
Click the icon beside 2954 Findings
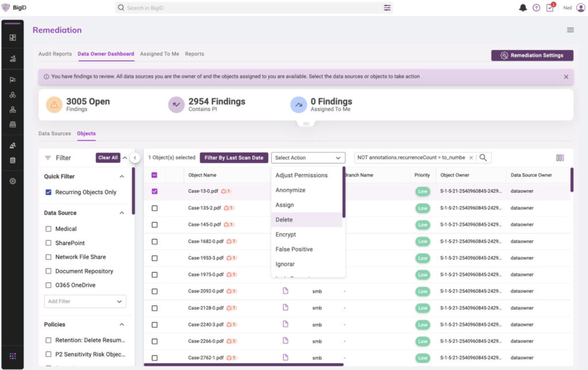click(176, 105)
